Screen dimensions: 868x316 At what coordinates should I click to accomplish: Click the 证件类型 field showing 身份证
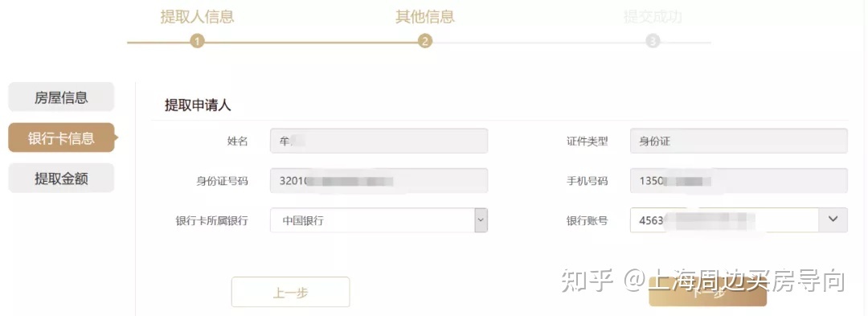click(739, 142)
